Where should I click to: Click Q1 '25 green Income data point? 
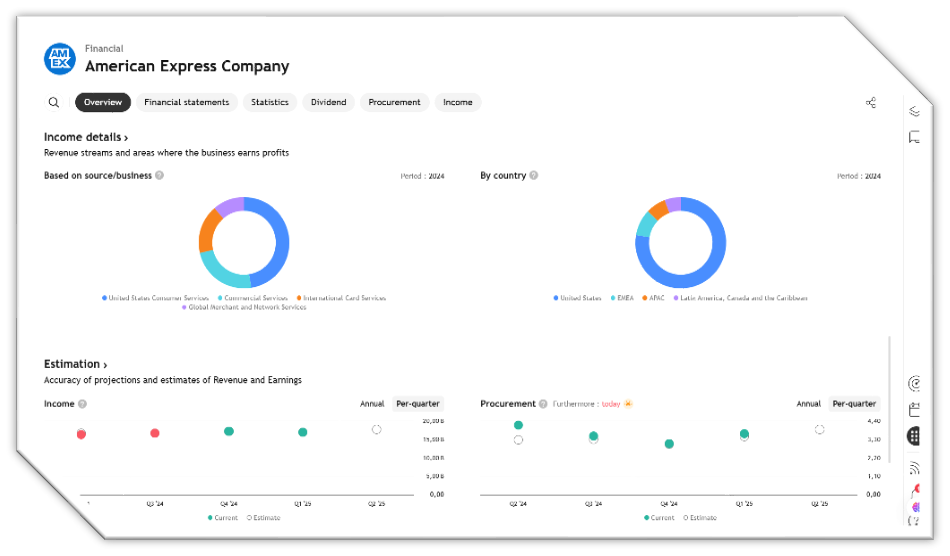(x=302, y=432)
